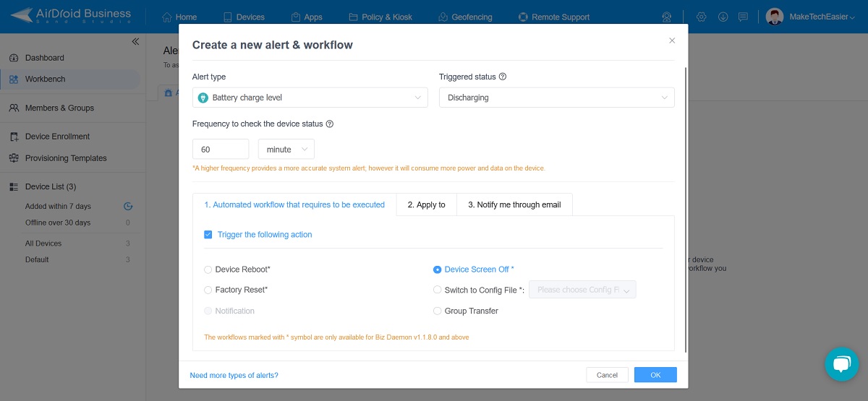Select All Devices group
The image size is (868, 401).
pos(43,243)
